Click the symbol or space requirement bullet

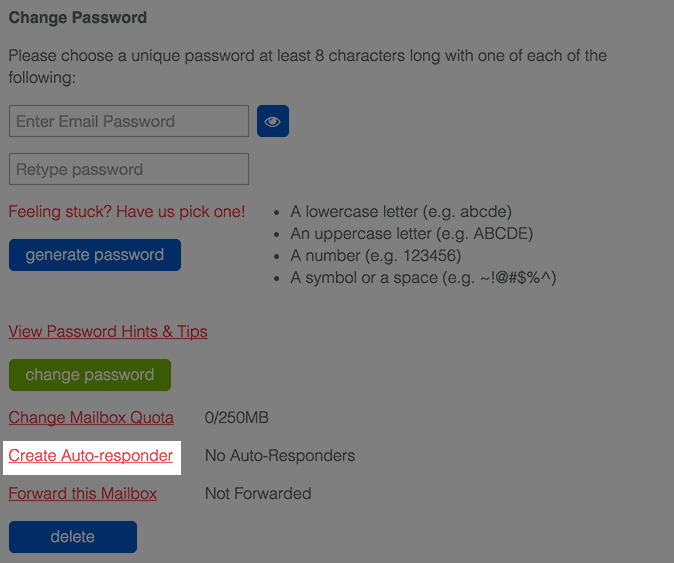pos(423,277)
